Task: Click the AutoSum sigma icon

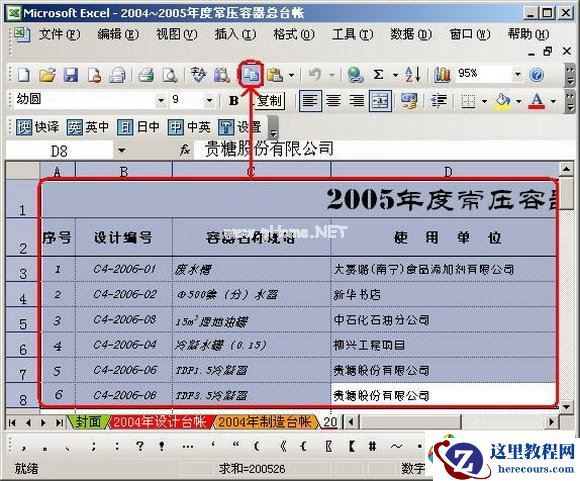Action: (378, 74)
